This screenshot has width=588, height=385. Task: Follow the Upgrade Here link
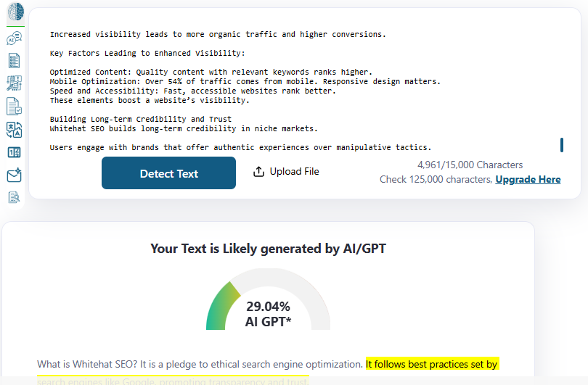[528, 179]
